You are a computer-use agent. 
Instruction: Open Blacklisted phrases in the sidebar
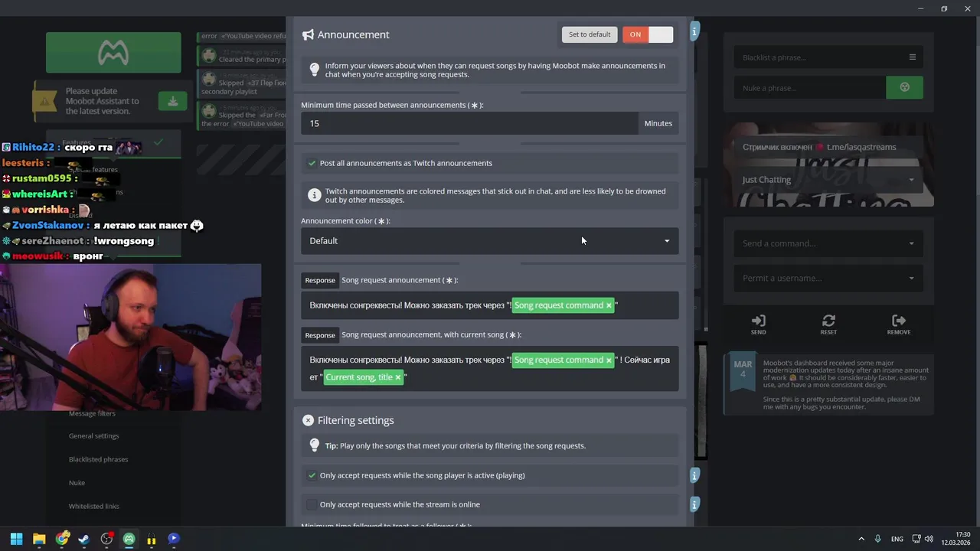coord(98,459)
